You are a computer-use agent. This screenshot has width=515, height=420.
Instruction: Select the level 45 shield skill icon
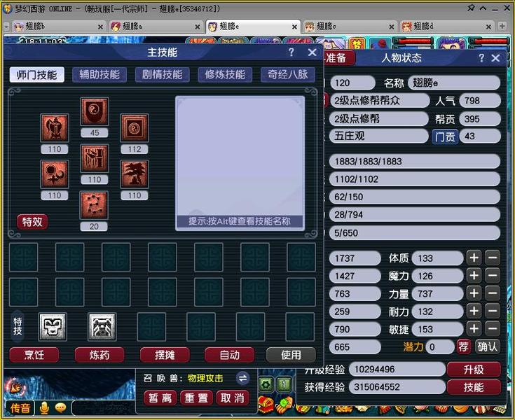coord(95,111)
